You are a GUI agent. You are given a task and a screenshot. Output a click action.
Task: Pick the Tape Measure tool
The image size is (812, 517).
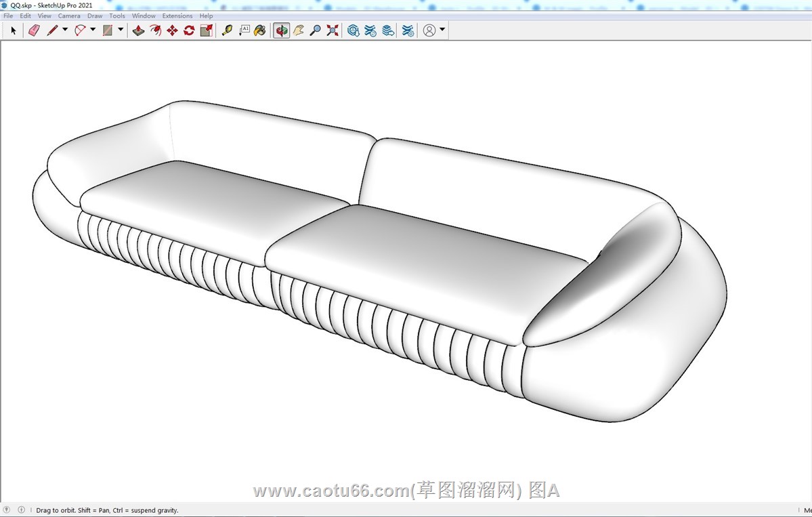227,30
